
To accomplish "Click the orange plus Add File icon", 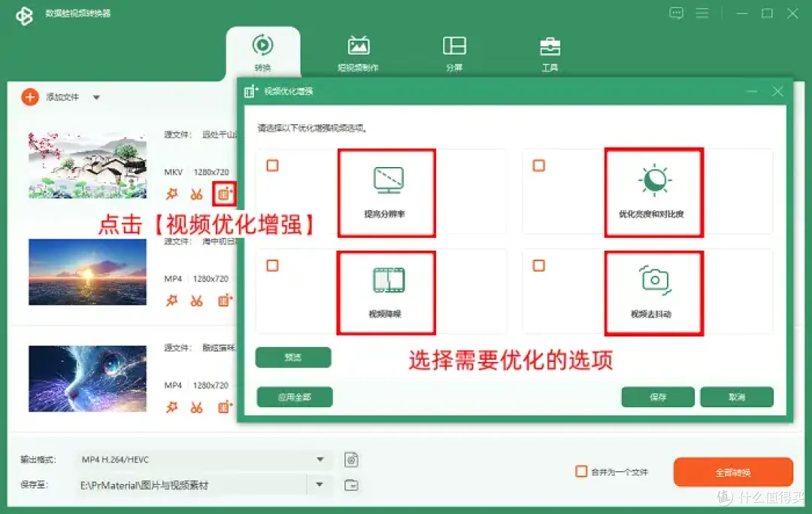I will coord(30,97).
